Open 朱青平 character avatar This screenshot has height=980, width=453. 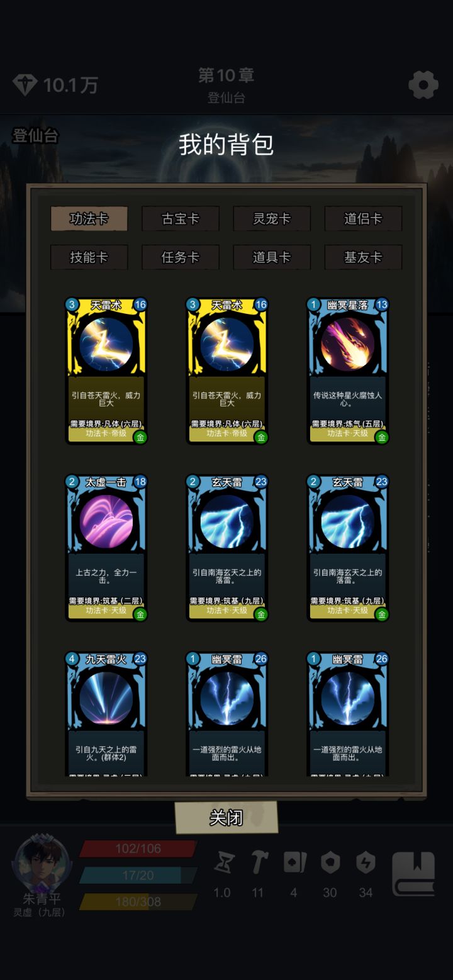point(42,864)
